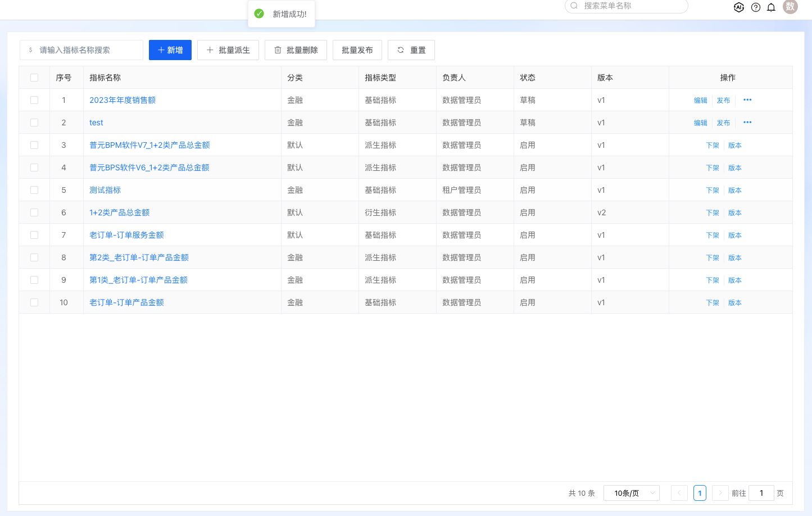Select the checkbox for 测试指标 row
This screenshot has width=812, height=516.
[x=34, y=190]
